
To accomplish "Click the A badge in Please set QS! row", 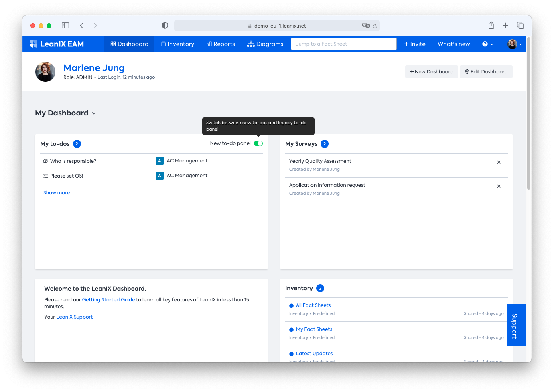I will (x=160, y=176).
